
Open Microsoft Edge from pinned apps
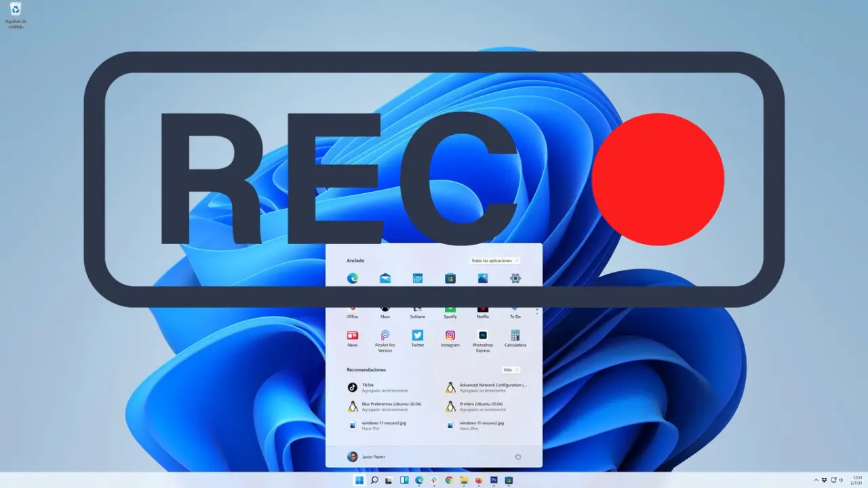pos(353,279)
